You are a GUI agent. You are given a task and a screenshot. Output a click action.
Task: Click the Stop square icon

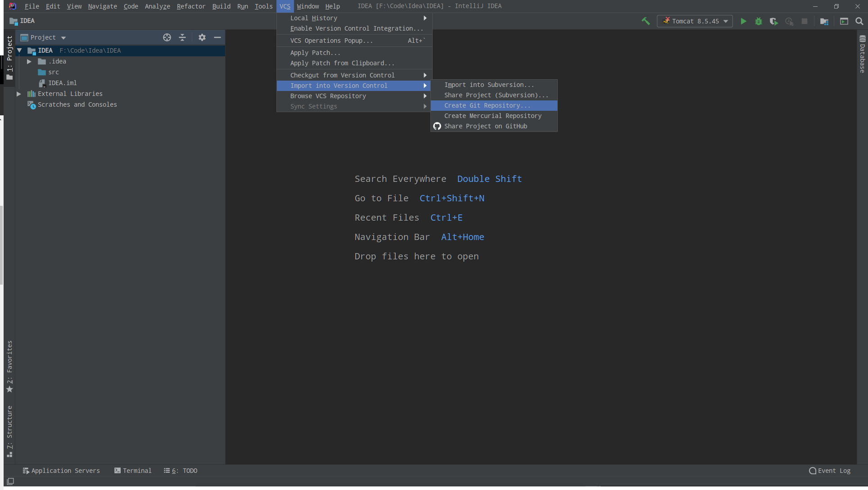click(805, 21)
